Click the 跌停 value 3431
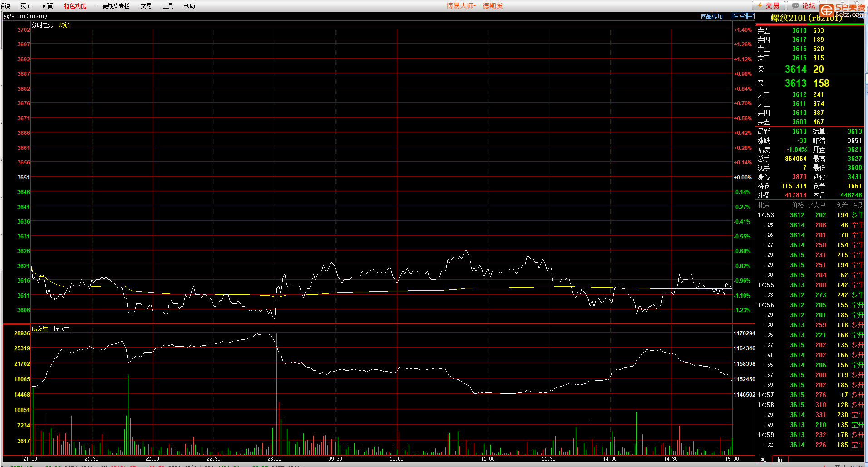 pos(854,177)
